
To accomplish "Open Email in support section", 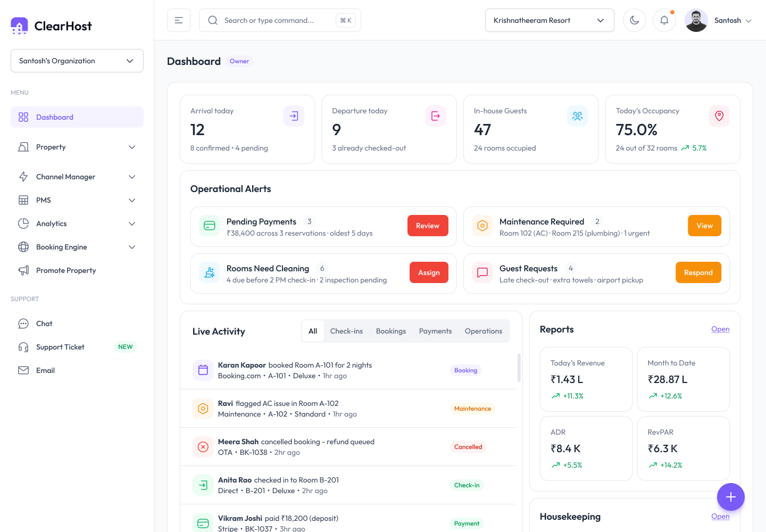I will pyautogui.click(x=77, y=370).
